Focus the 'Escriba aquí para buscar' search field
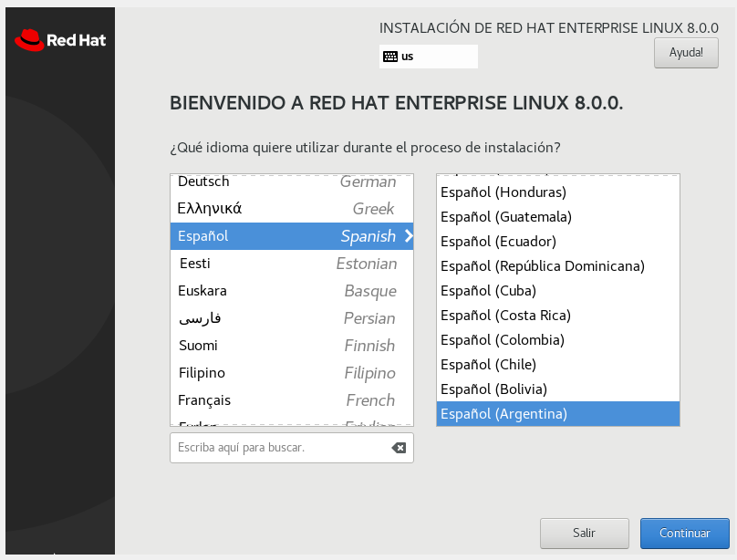737x560 pixels. [291, 448]
